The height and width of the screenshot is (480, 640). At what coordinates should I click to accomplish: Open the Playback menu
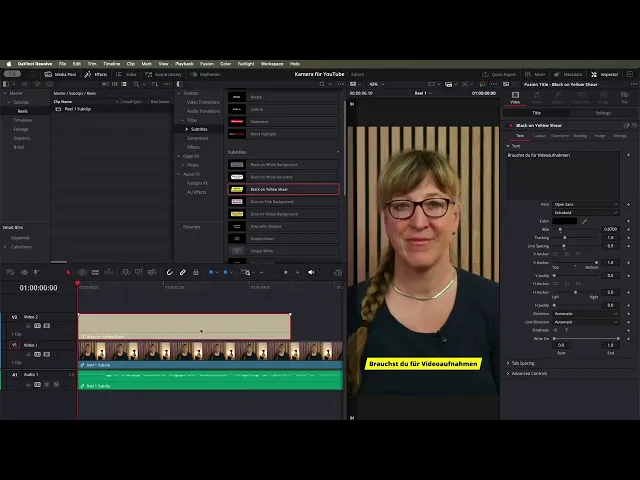click(x=184, y=64)
